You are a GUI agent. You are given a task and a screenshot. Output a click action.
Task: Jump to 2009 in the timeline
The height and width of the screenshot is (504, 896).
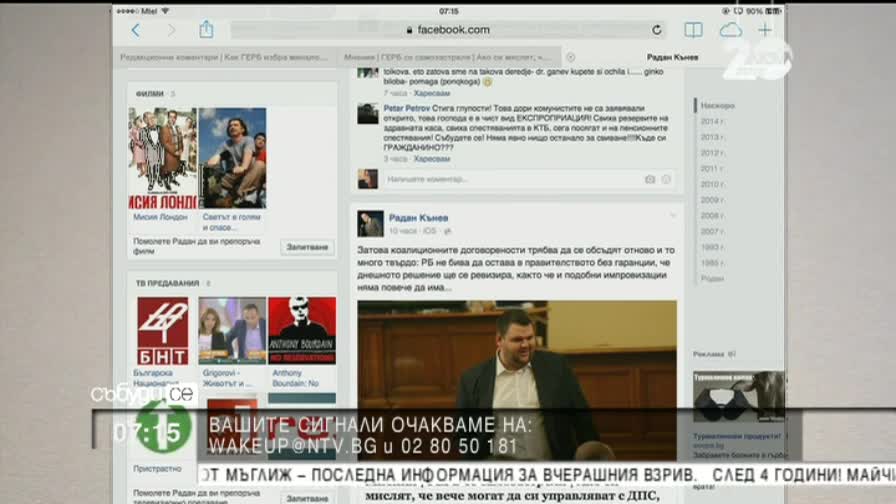pyautogui.click(x=712, y=200)
